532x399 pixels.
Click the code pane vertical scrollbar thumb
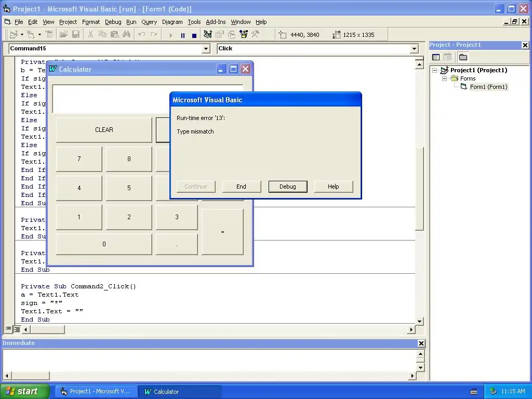(419, 188)
